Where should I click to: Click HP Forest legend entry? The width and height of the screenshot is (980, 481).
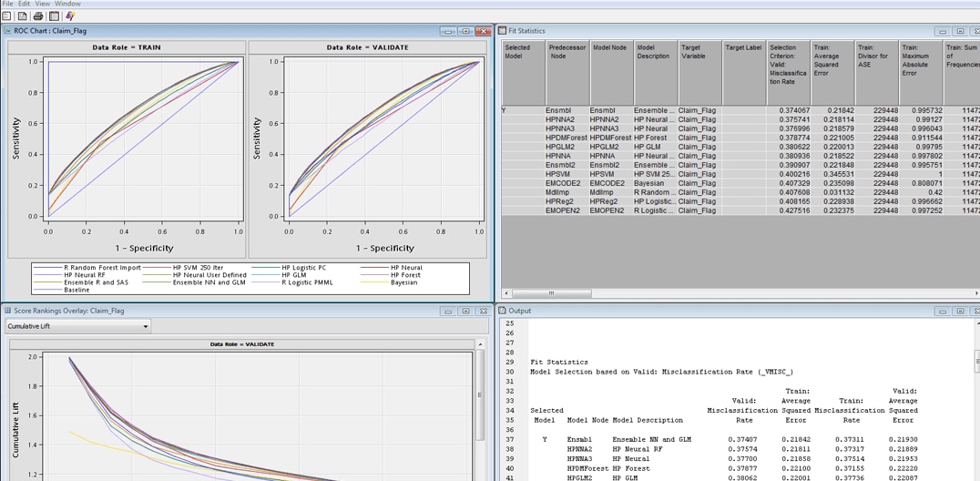coord(405,275)
